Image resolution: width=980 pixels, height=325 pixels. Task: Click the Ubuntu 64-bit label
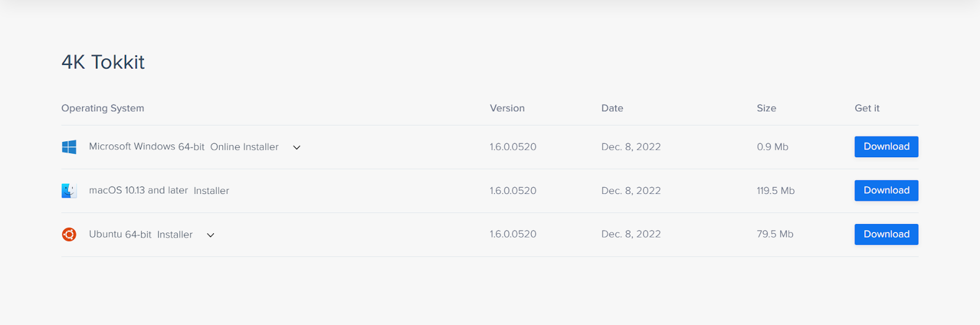pyautogui.click(x=120, y=234)
